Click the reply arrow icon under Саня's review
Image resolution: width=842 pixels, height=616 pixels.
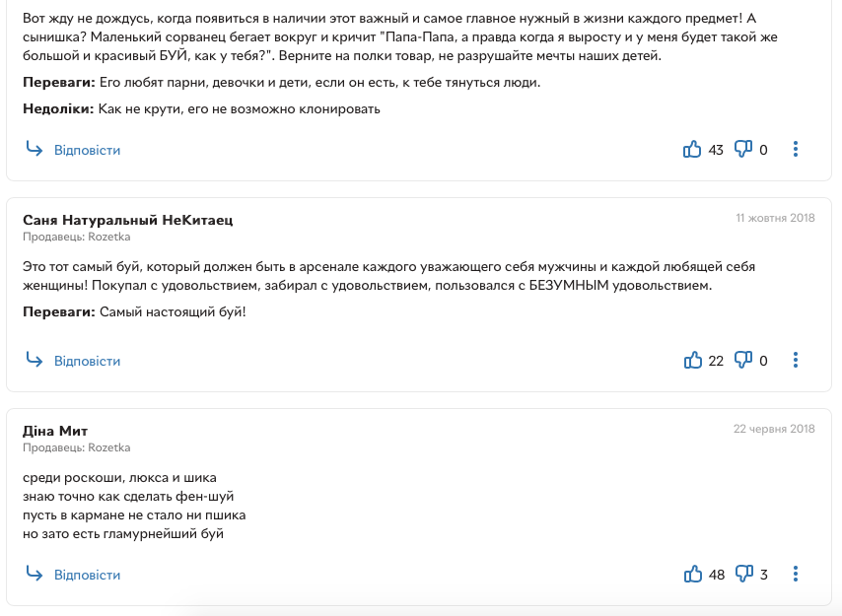coord(35,360)
